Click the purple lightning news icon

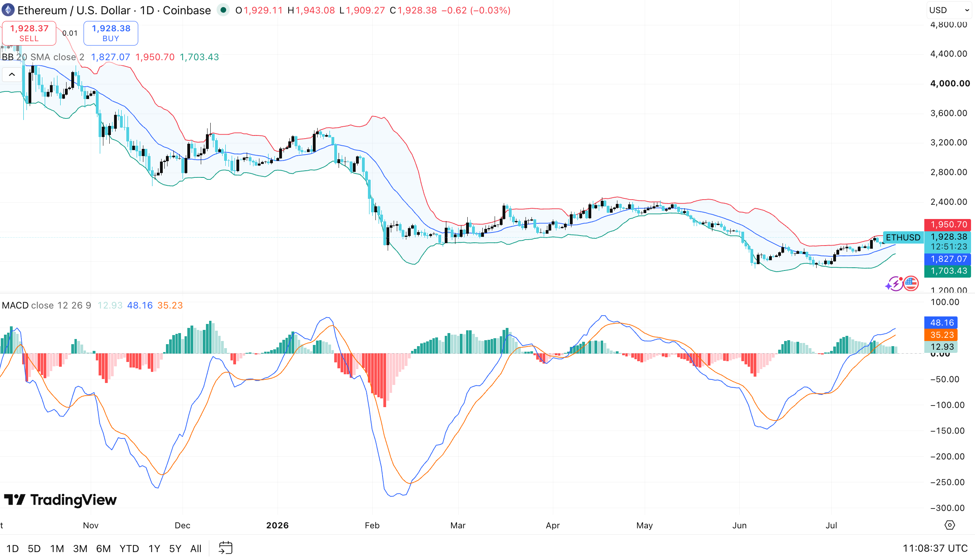[x=894, y=284]
